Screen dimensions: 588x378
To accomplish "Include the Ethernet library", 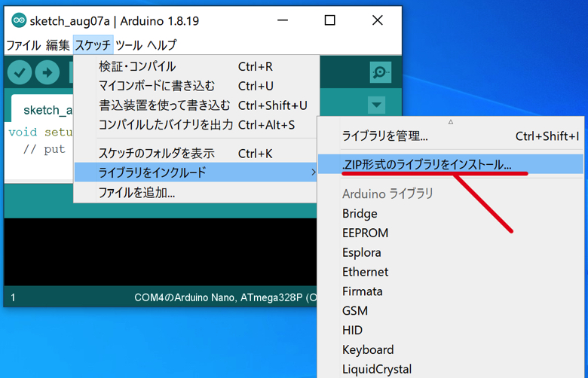I will click(x=451, y=272).
